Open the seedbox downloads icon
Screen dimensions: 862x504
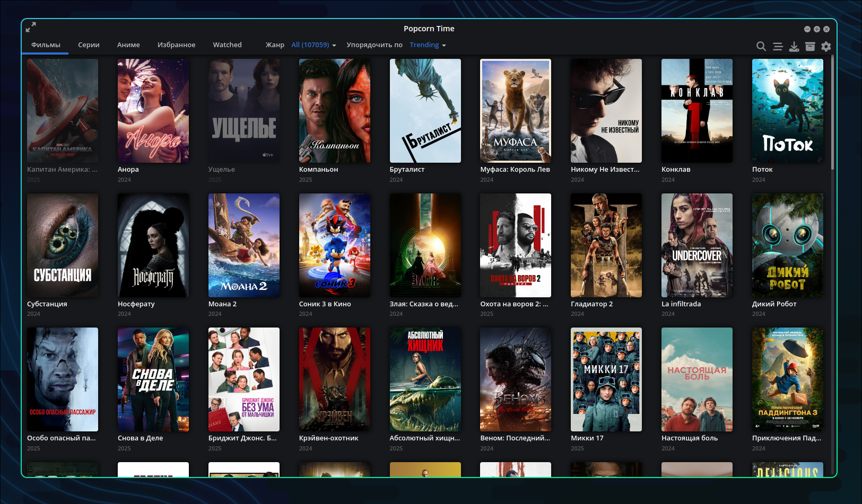(794, 46)
